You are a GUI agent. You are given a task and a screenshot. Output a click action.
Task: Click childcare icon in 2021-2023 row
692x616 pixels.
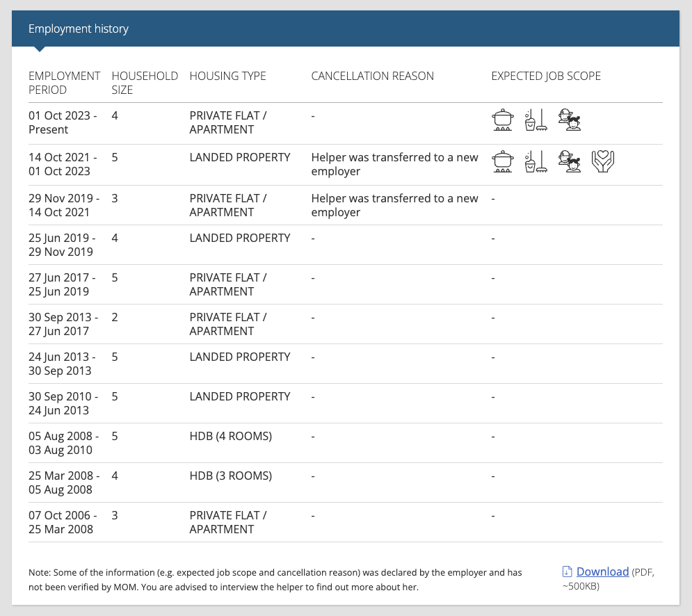click(x=570, y=161)
